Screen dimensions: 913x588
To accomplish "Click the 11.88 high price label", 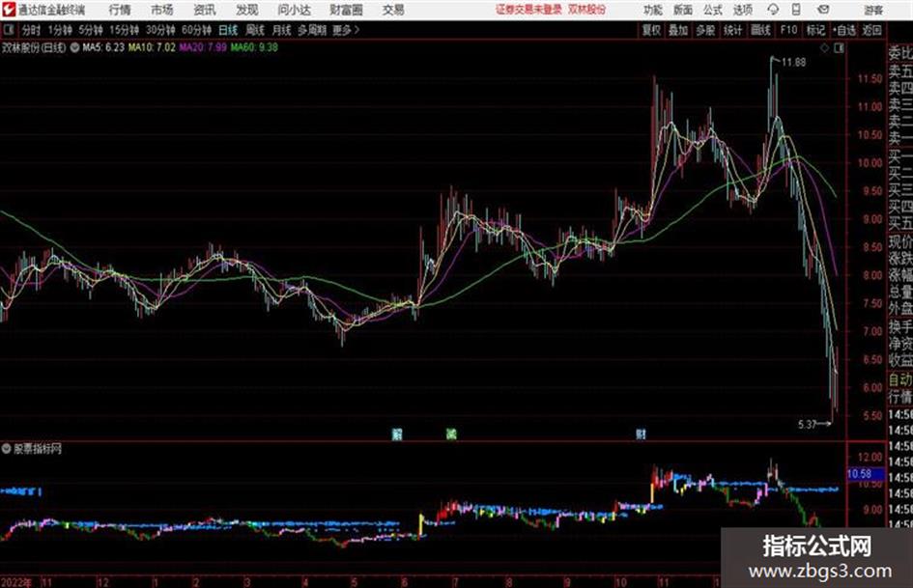I will click(x=793, y=63).
